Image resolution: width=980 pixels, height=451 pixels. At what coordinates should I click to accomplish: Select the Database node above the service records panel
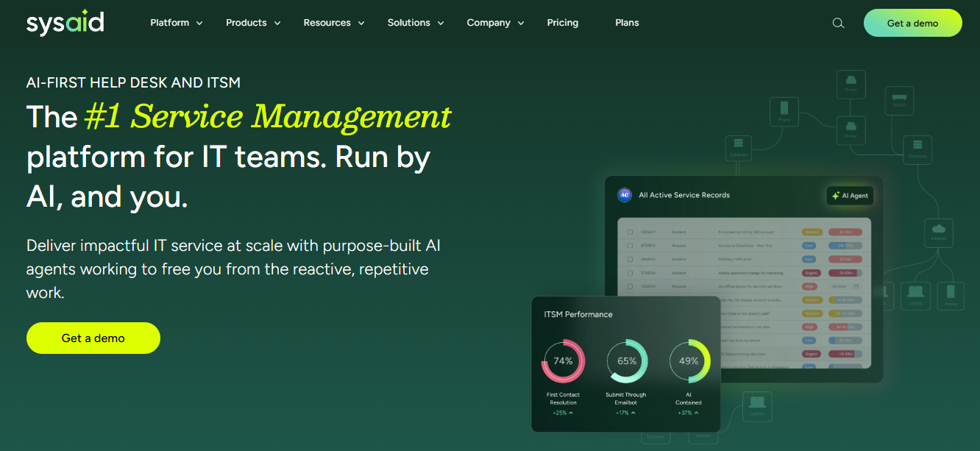pos(739,149)
